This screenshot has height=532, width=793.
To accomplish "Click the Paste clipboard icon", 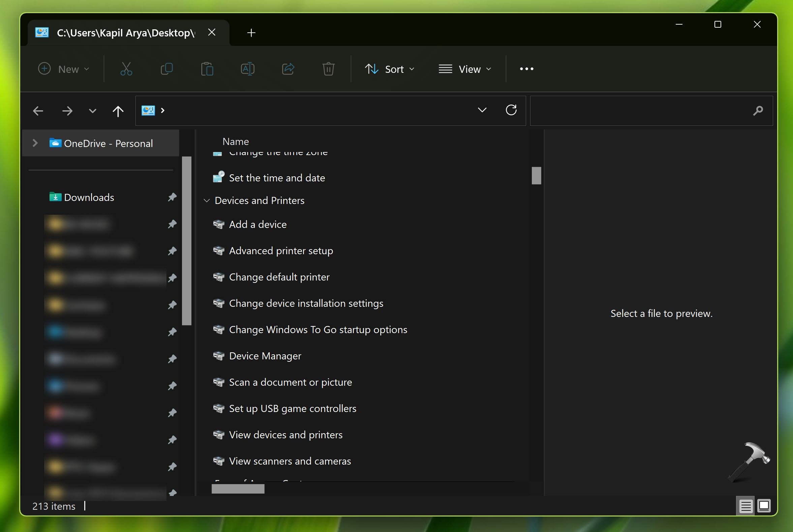I will pyautogui.click(x=207, y=69).
